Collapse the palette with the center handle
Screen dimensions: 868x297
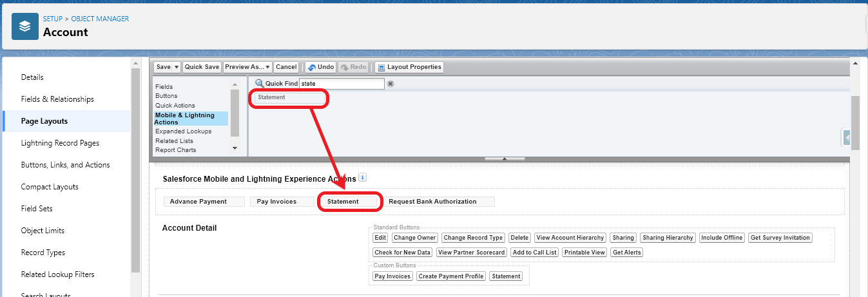[505, 158]
